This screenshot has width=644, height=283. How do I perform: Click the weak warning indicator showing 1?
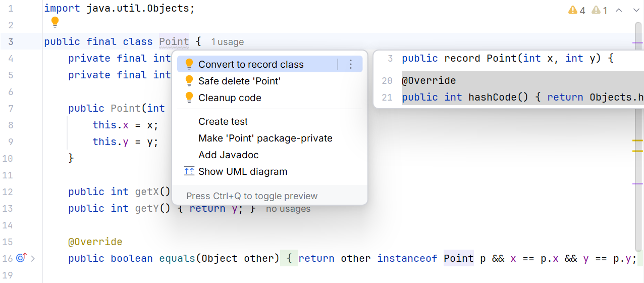pos(600,10)
